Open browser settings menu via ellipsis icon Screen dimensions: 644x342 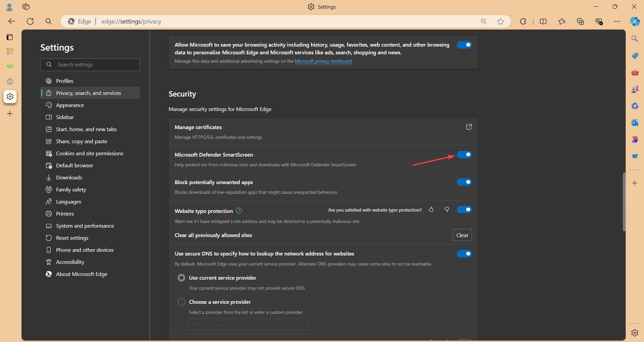(618, 21)
